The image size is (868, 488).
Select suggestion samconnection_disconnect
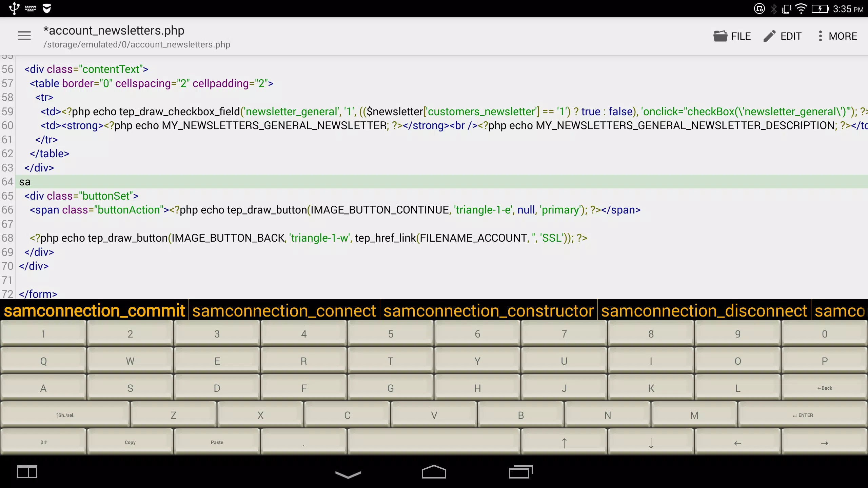point(704,310)
